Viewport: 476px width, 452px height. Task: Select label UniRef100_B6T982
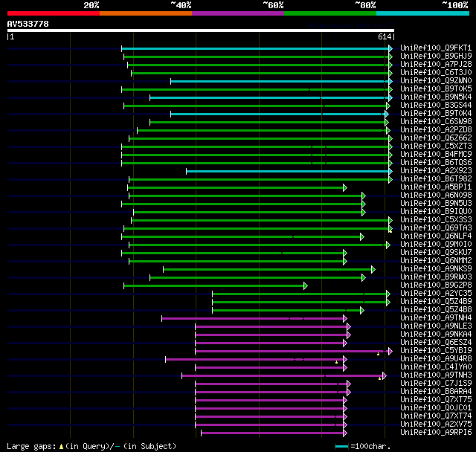(x=436, y=179)
